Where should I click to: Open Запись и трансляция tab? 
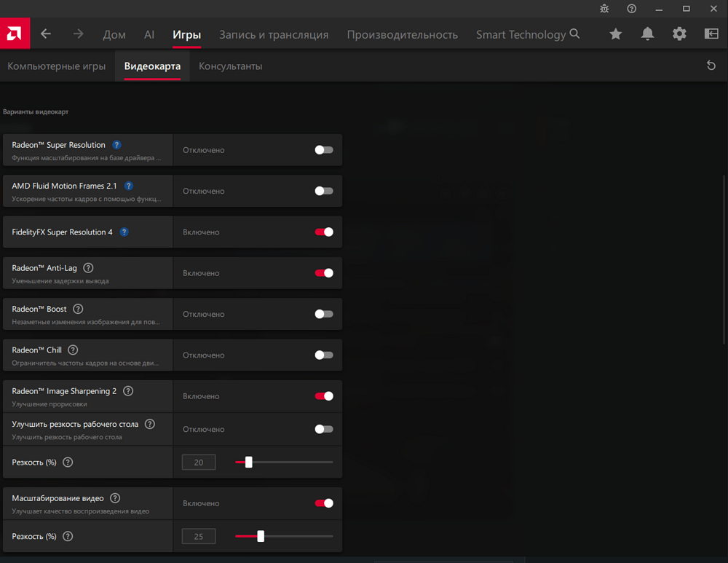(x=274, y=34)
